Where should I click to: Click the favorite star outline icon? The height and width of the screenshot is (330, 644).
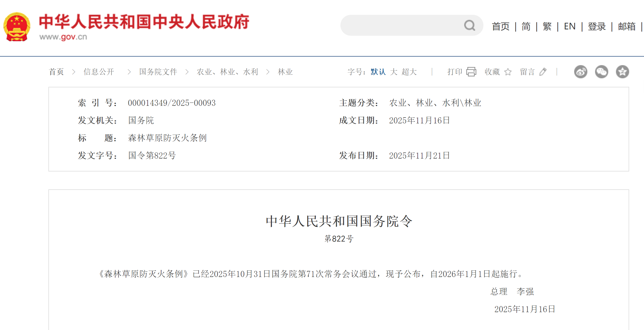tap(508, 72)
